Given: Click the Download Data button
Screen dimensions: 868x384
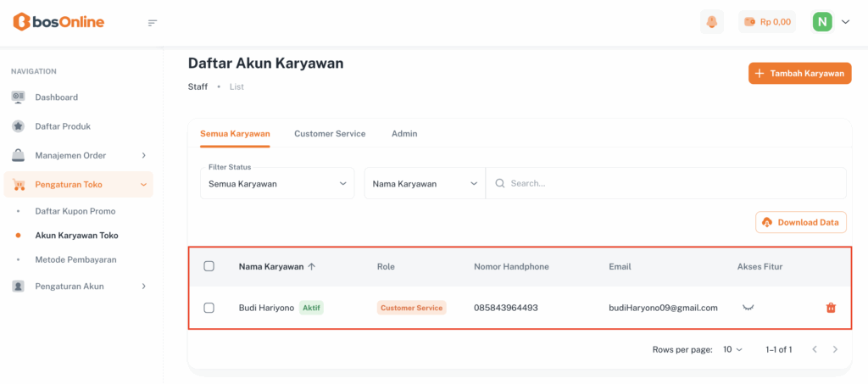Looking at the screenshot, I should [x=801, y=222].
